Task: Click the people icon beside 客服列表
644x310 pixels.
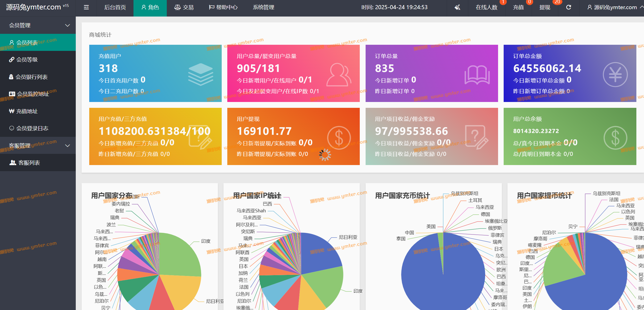Action: [x=13, y=163]
